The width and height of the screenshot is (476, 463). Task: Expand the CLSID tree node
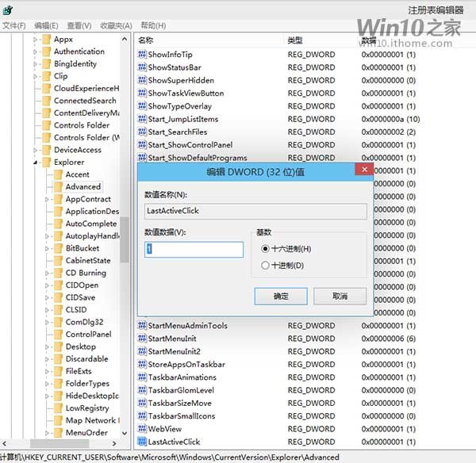pyautogui.click(x=48, y=310)
